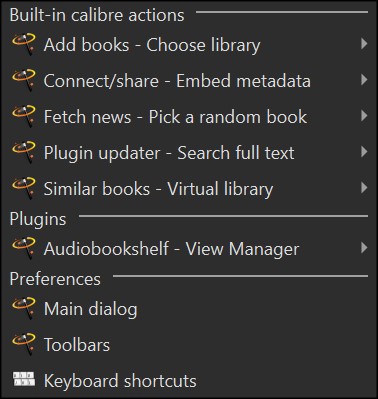Open the Main dialog preferences entry
378x399 pixels.
189,308
